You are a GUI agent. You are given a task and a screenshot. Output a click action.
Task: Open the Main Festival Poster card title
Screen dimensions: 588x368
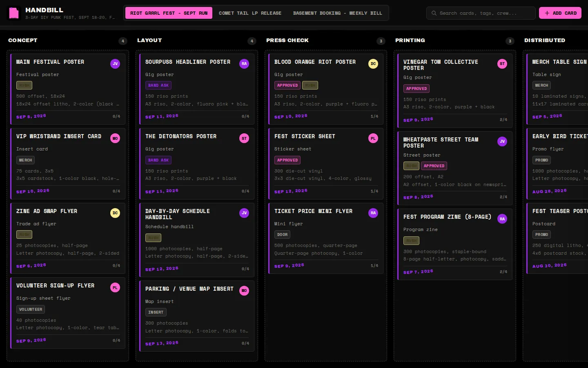coord(50,62)
